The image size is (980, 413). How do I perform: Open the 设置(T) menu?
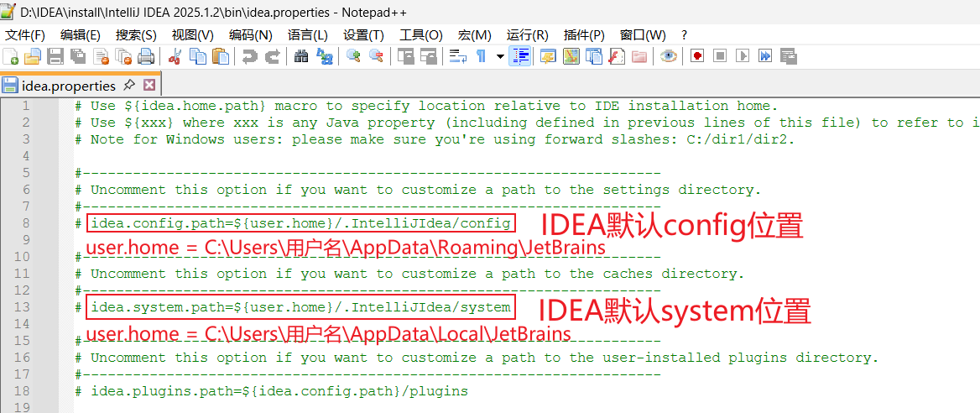pos(363,35)
